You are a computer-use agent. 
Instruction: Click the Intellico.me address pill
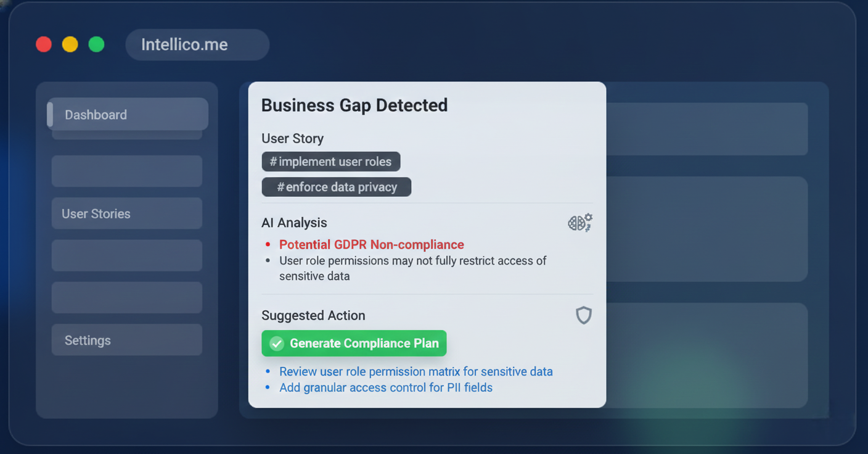pyautogui.click(x=197, y=44)
